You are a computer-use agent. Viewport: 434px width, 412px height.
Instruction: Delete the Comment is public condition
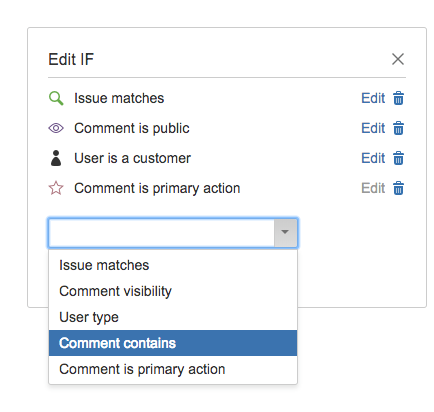click(x=398, y=128)
